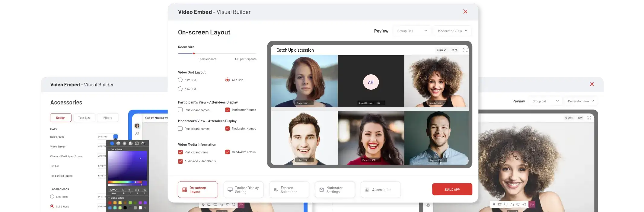644x212 pixels.
Task: Click lock icon in toolbar under curly-haired woman
Action: 512,204
